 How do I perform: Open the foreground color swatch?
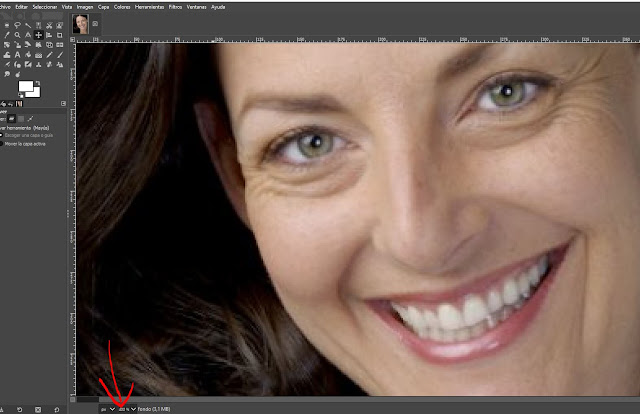coord(26,86)
